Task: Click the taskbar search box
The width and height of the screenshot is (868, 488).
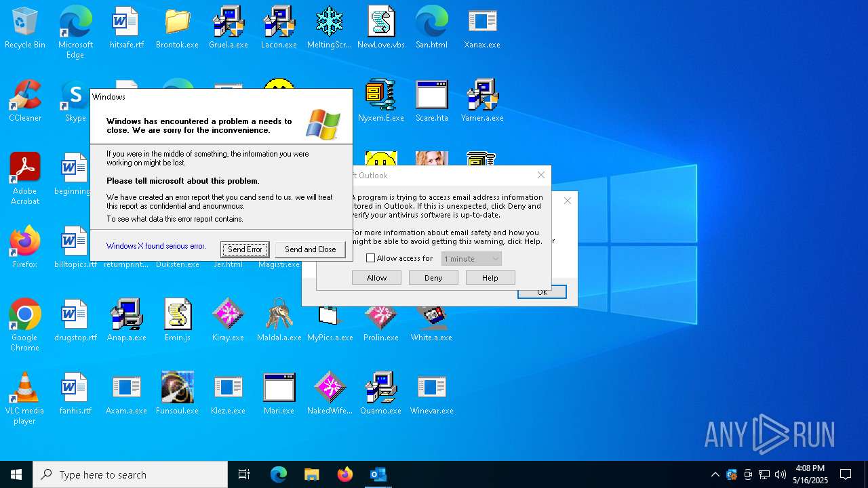Action: coord(130,474)
